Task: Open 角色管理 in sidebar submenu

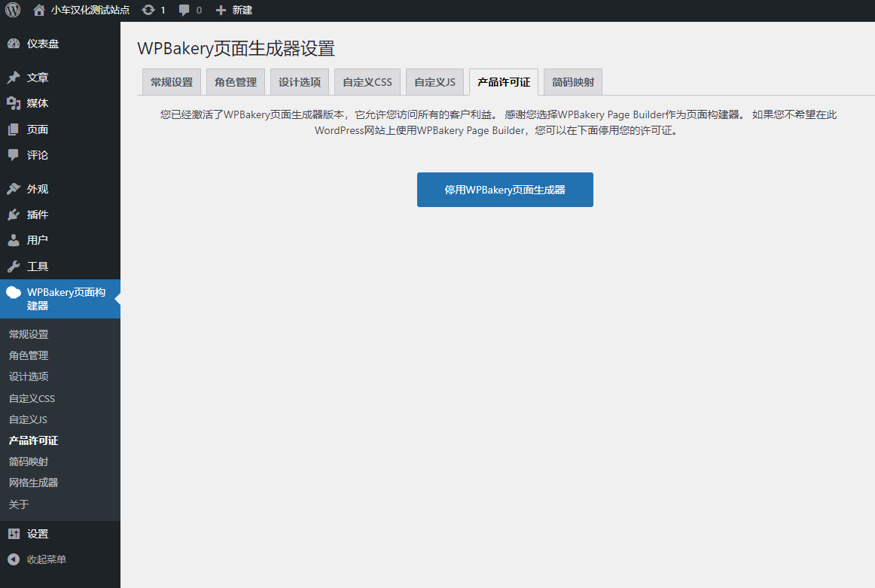Action: click(29, 355)
